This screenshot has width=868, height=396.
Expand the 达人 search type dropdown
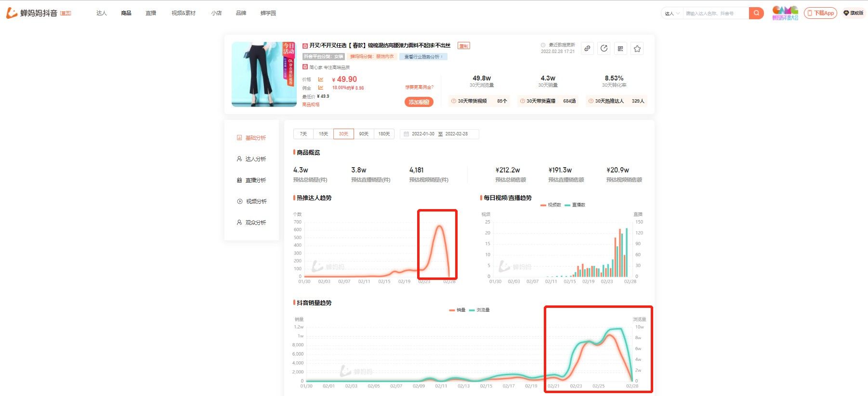pos(672,13)
